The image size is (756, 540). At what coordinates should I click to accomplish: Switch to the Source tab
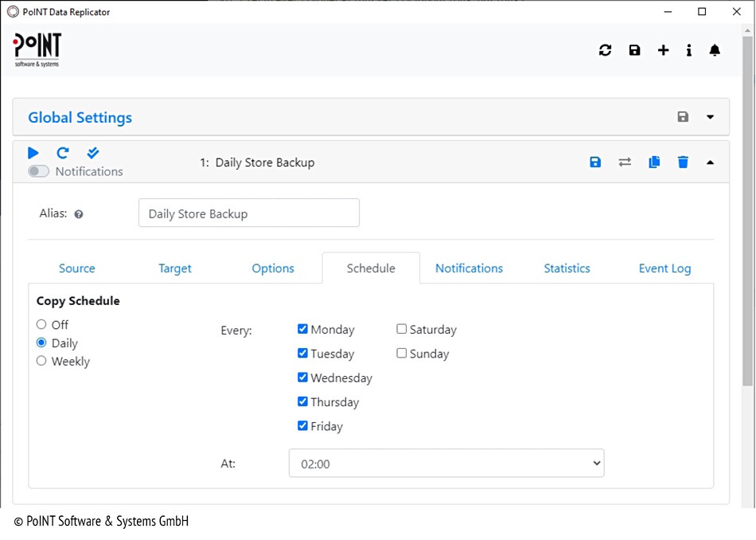point(77,268)
